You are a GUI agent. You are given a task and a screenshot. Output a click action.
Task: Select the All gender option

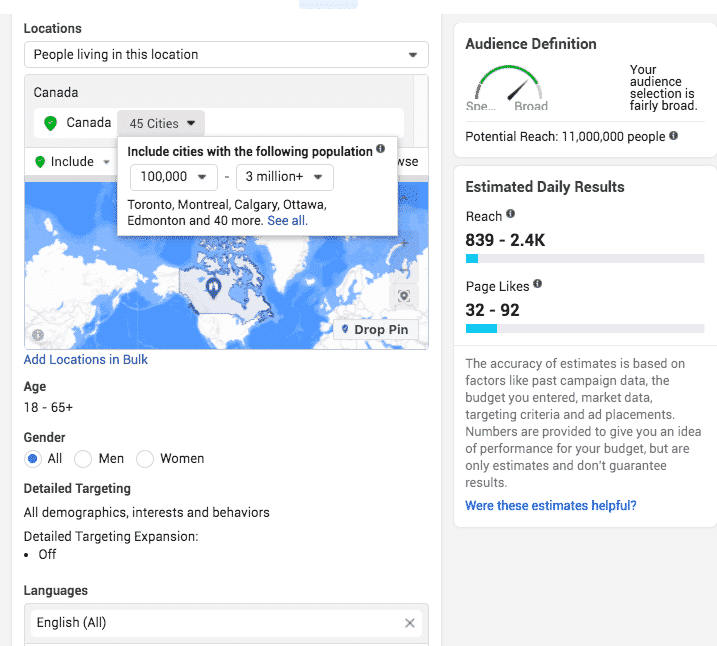coord(33,458)
